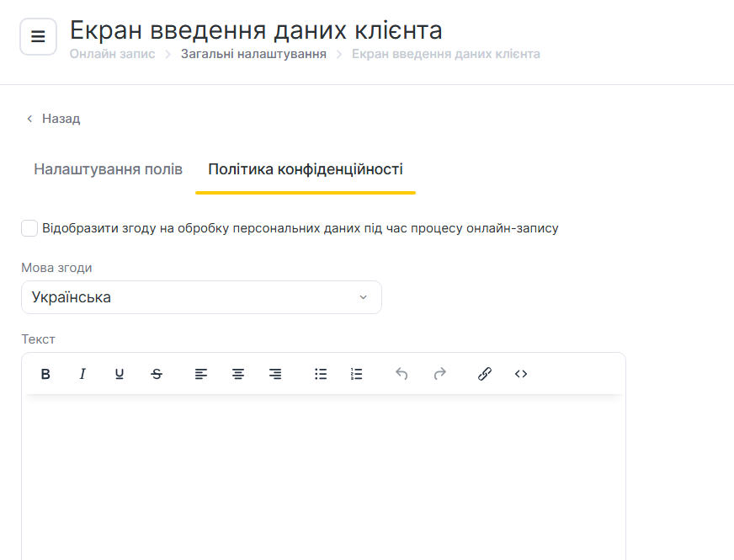Select Політика конфіденційності tab
734x560 pixels.
(306, 169)
